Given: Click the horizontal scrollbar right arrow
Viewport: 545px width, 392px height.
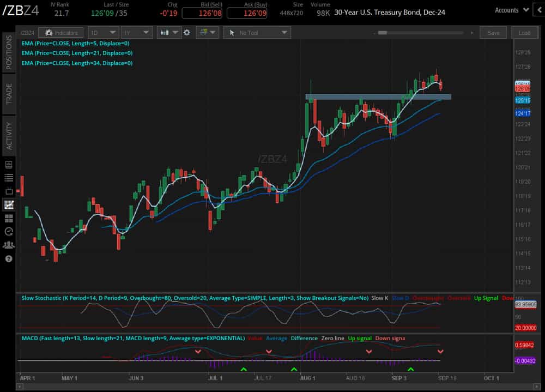Looking at the screenshot, I should pos(537,387).
